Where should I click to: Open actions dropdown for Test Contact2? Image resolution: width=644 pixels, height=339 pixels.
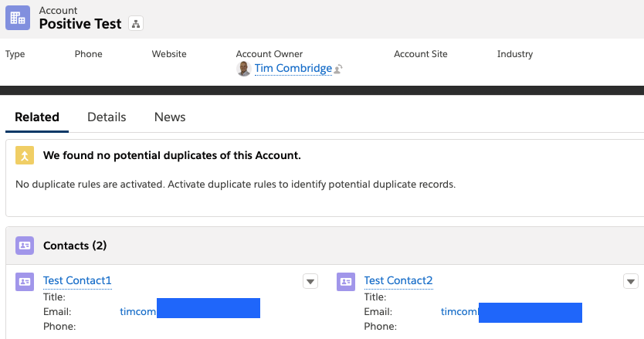[x=630, y=282]
